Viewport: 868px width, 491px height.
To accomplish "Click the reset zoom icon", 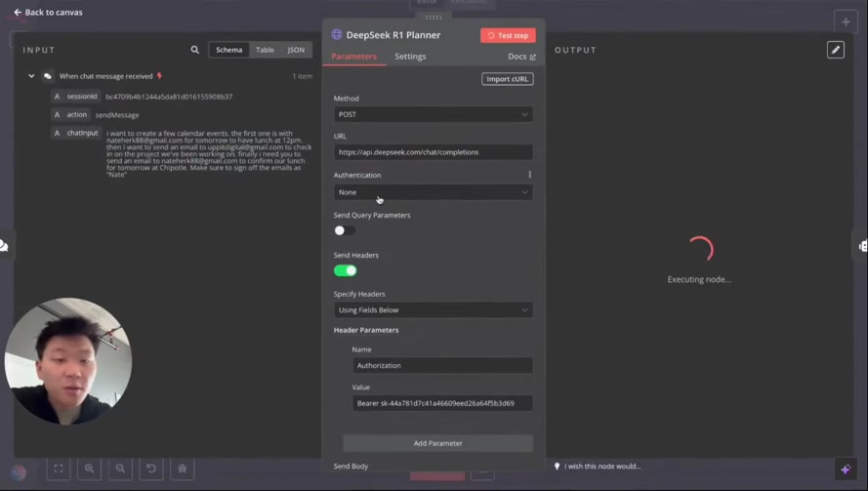I will [151, 469].
